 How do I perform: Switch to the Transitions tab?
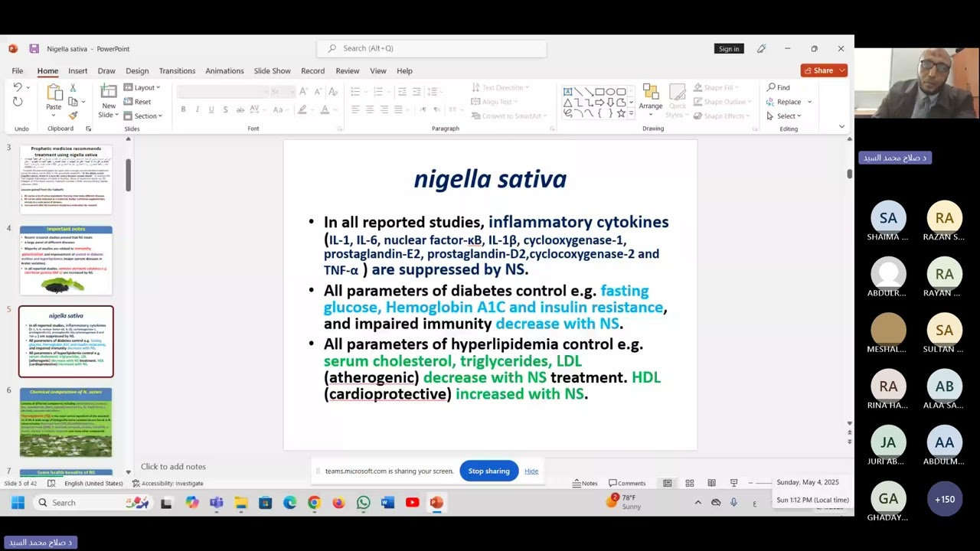pyautogui.click(x=177, y=70)
